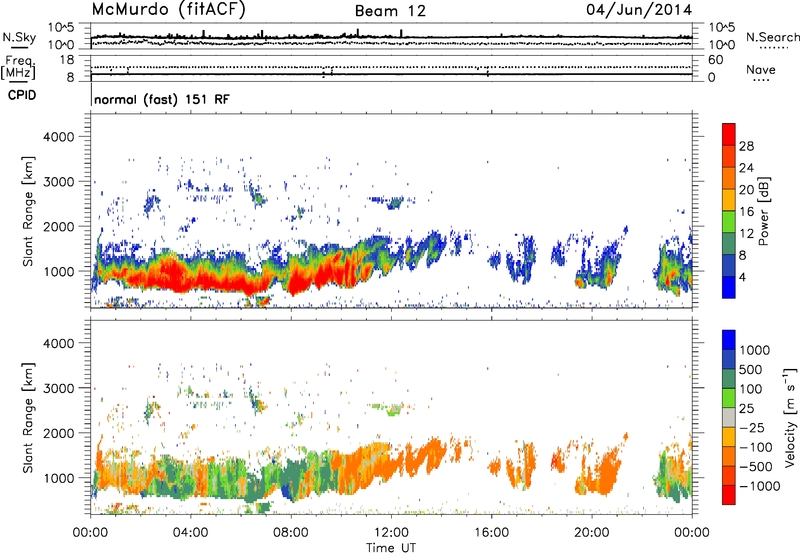Click the McMurdo (fitACF) plot title
This screenshot has height=554, width=800.
(x=168, y=10)
